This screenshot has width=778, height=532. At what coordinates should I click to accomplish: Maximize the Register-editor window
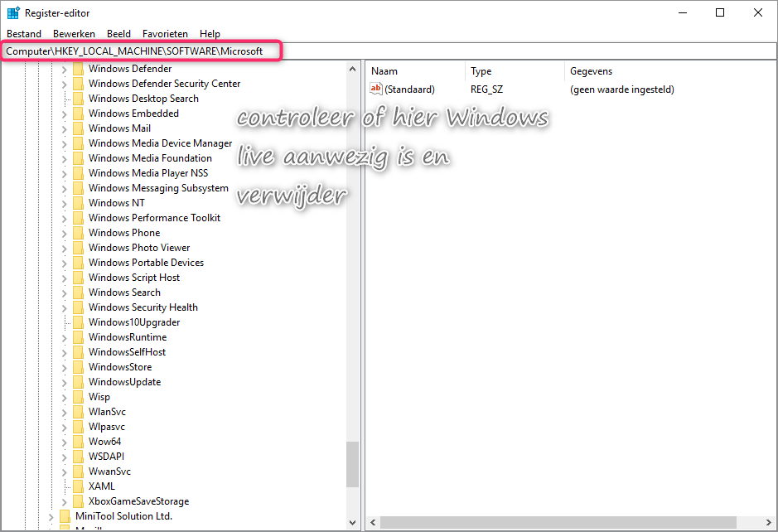tap(720, 13)
